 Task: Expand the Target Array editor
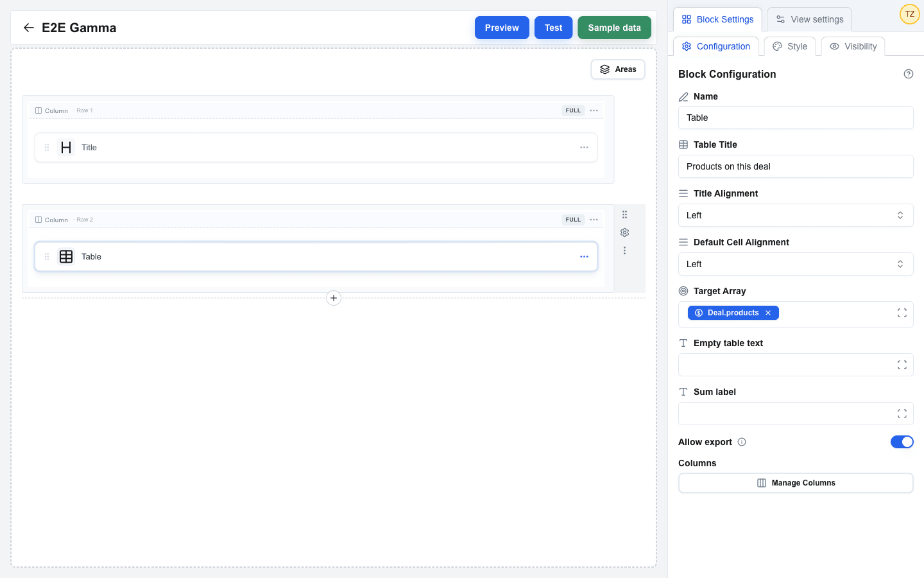pos(902,313)
